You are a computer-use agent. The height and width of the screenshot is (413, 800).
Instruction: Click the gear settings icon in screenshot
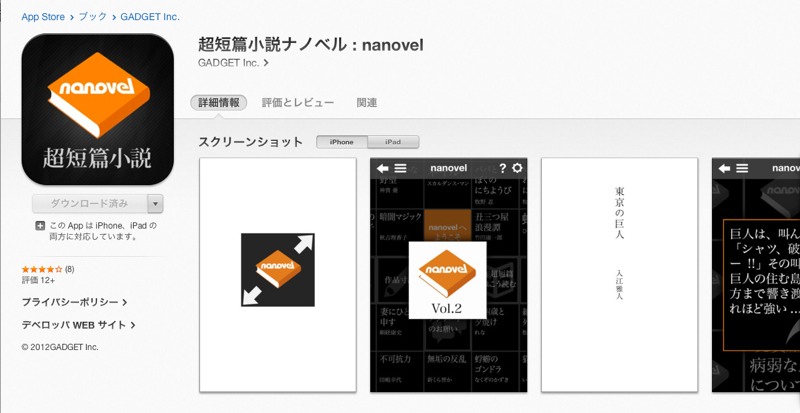pyautogui.click(x=517, y=168)
